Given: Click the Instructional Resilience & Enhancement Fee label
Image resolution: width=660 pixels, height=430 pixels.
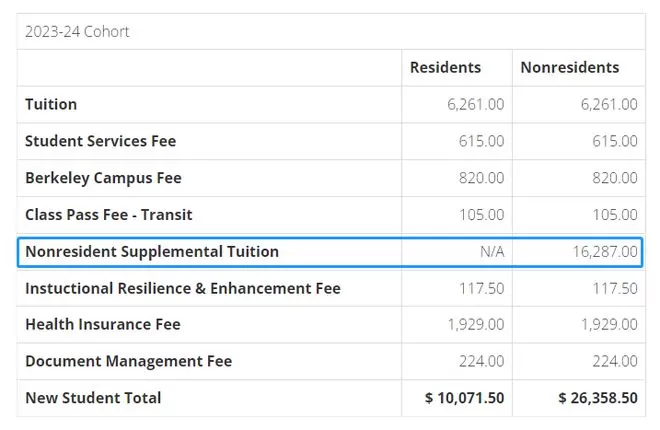Looking at the screenshot, I should coord(182,289).
